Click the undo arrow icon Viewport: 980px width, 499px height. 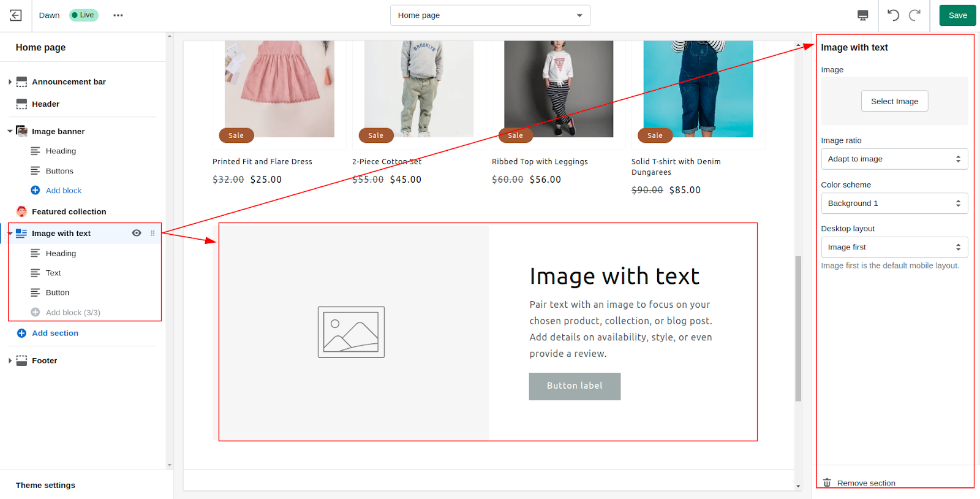tap(894, 15)
